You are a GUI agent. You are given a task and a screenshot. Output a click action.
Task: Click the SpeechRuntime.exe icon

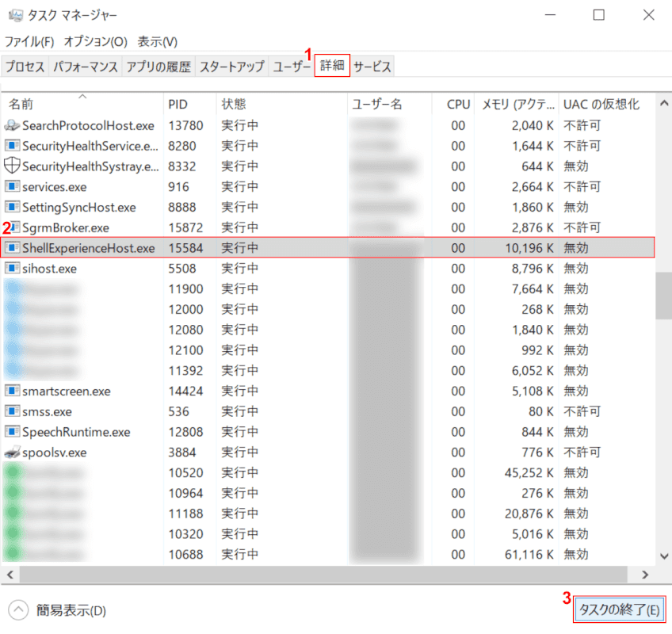point(12,432)
